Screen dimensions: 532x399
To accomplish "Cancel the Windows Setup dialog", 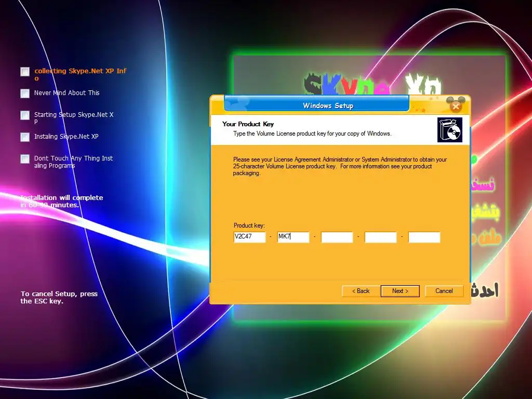I will (x=444, y=291).
